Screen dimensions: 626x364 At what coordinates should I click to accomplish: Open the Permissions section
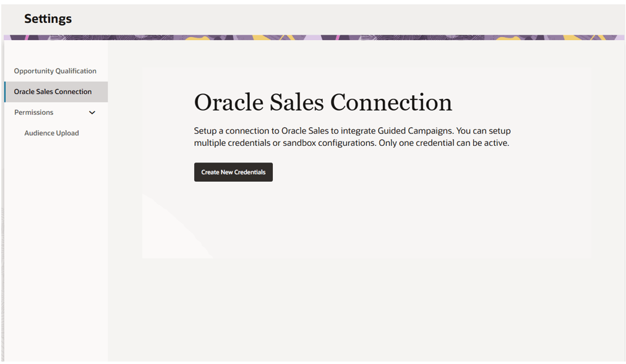[x=34, y=112]
